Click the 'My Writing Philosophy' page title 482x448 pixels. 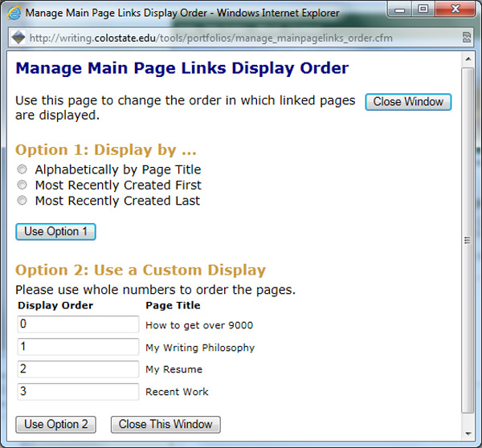200,348
